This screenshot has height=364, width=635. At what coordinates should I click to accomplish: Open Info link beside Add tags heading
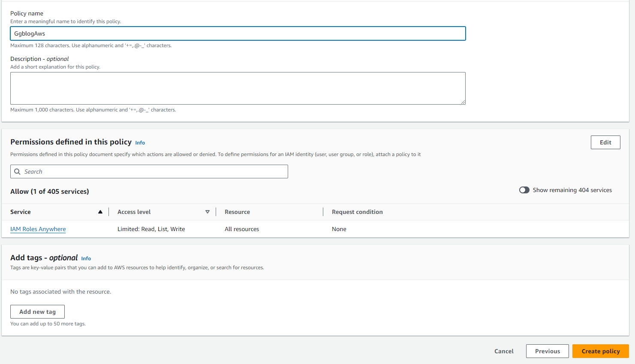[x=86, y=259]
